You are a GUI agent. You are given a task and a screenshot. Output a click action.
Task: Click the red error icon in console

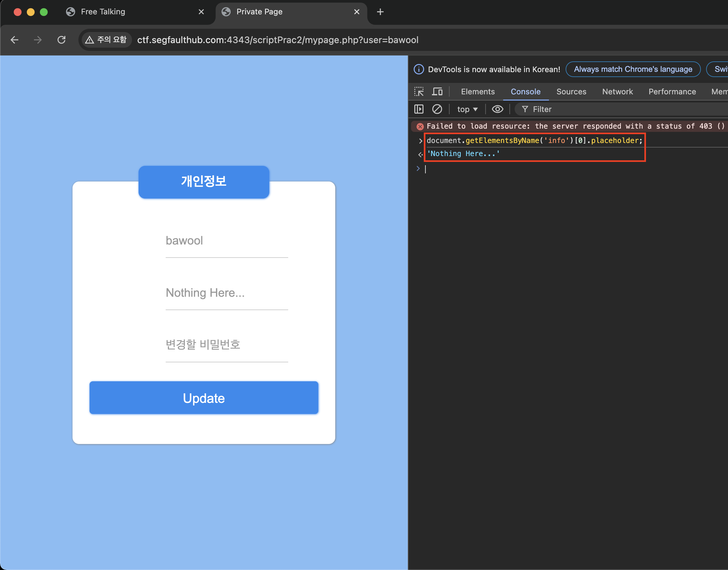[420, 126]
